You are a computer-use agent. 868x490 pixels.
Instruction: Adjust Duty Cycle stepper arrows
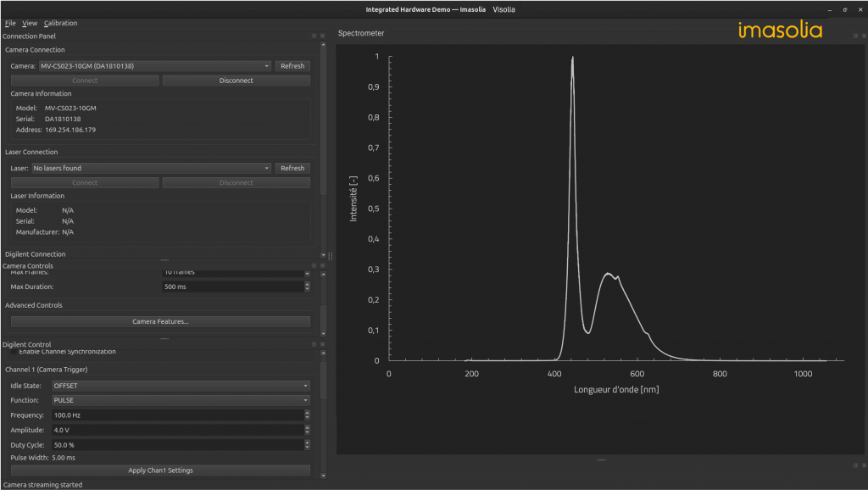tap(307, 445)
